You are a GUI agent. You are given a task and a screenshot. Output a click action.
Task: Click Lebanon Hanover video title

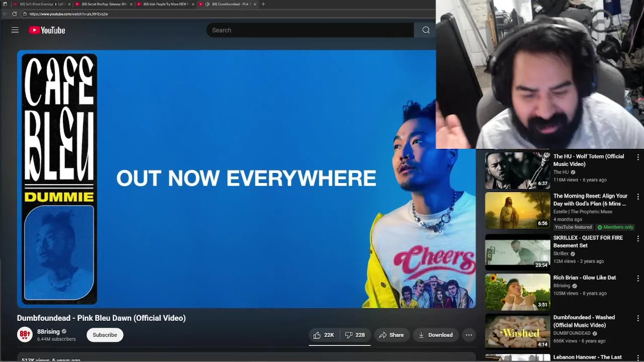588,357
